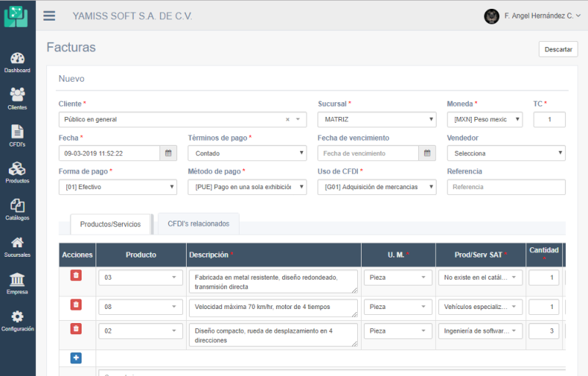Switch to CFDI's relacionados tab
Screen dimensions: 588x376
198,224
